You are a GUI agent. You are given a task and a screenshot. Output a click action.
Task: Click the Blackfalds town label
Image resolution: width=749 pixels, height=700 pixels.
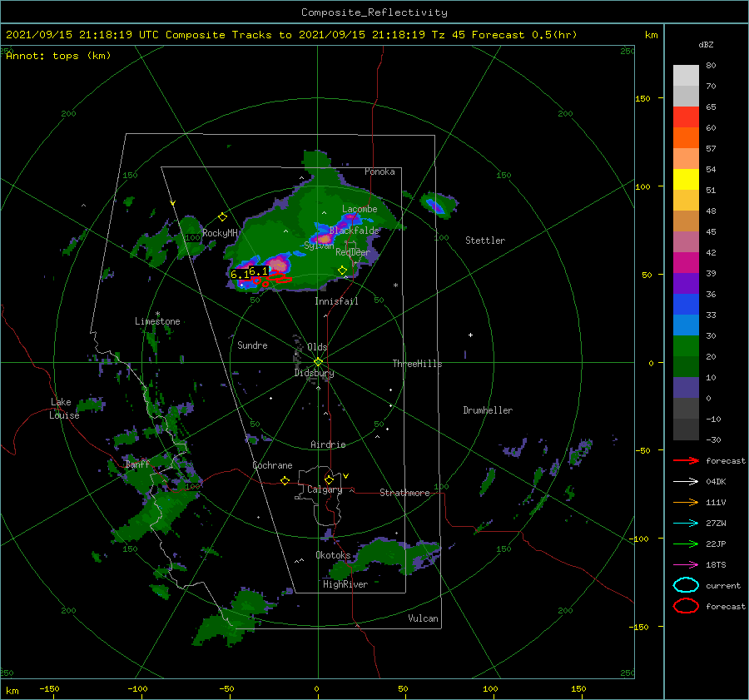point(354,231)
